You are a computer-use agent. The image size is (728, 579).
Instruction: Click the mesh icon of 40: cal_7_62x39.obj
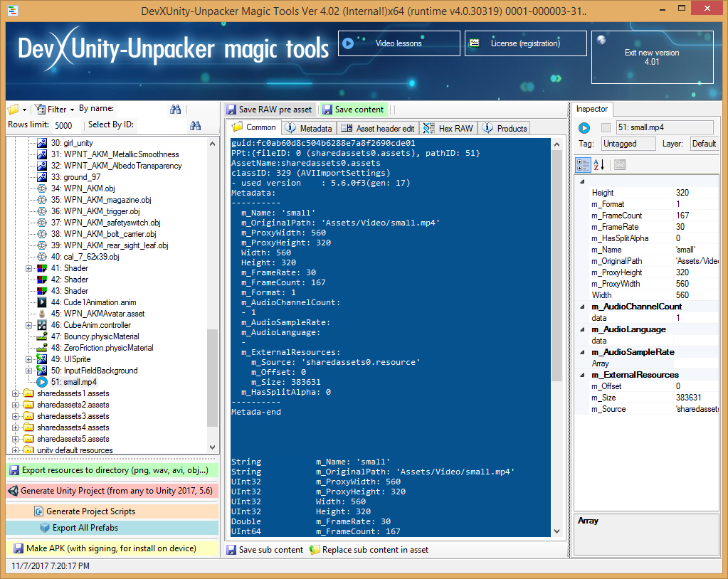pyautogui.click(x=42, y=257)
